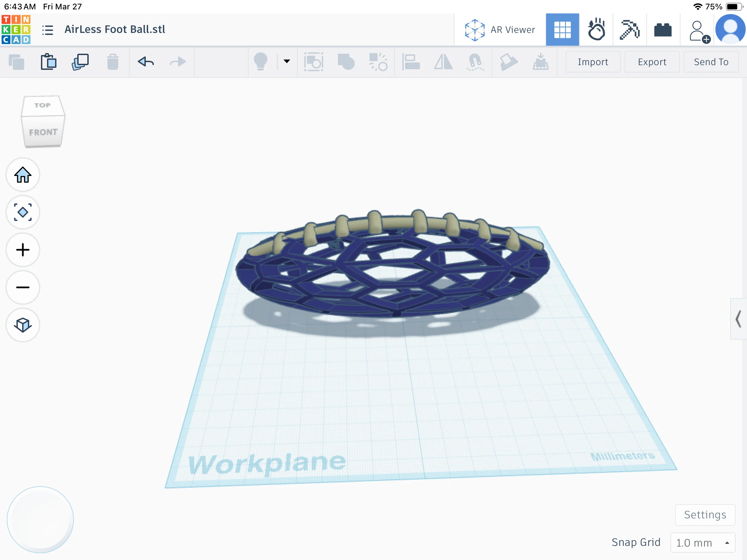Click the Copy icon
The height and width of the screenshot is (560, 747).
[16, 62]
